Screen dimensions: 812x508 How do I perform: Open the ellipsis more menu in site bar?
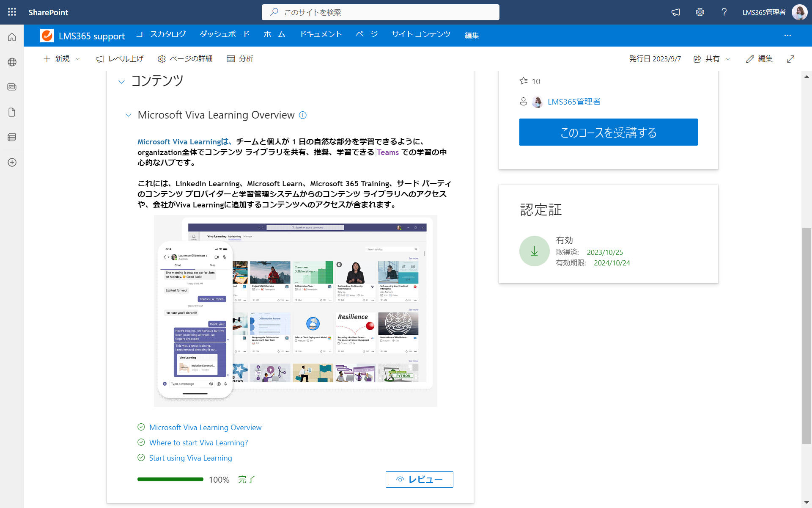[787, 36]
